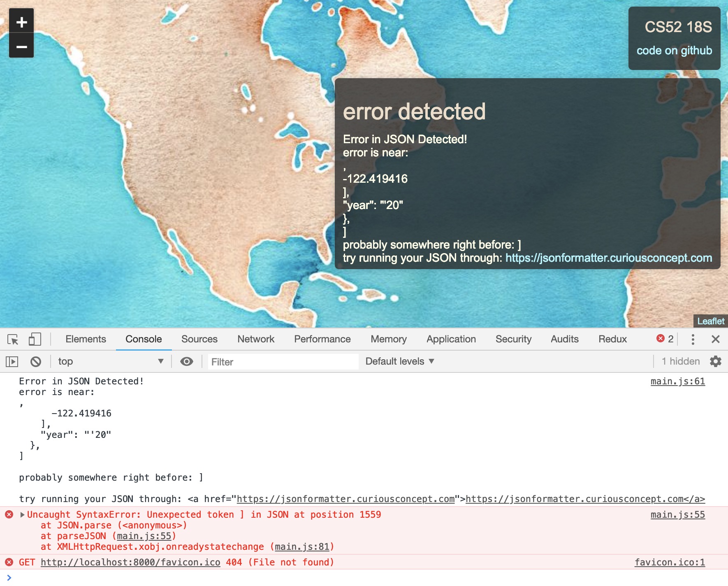
Task: Switch to the Sources tab
Action: point(199,339)
